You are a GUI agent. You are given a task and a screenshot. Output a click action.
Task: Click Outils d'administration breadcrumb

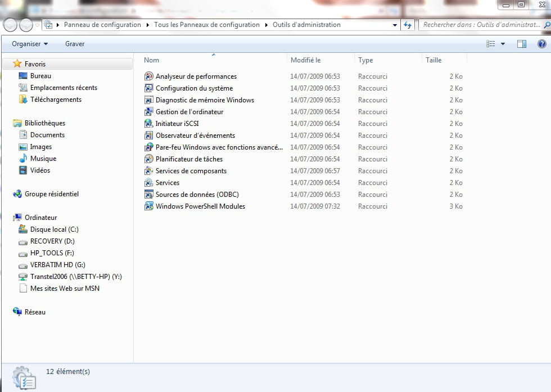306,25
